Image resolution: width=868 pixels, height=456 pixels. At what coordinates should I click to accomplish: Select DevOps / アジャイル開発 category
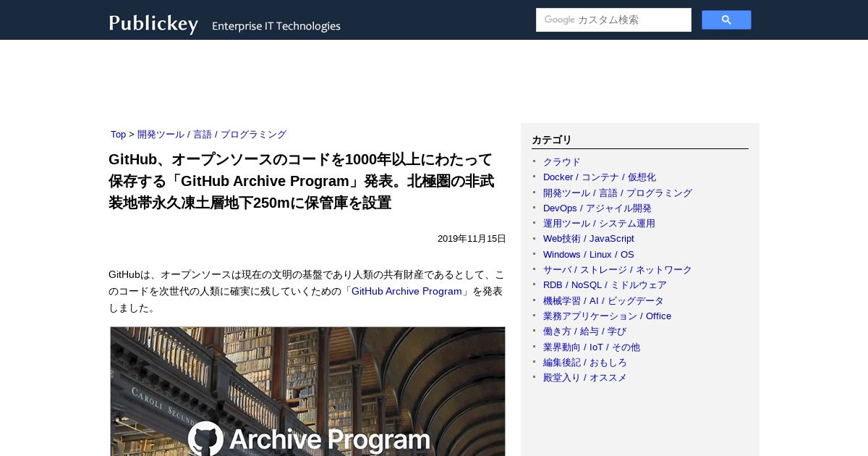[597, 208]
